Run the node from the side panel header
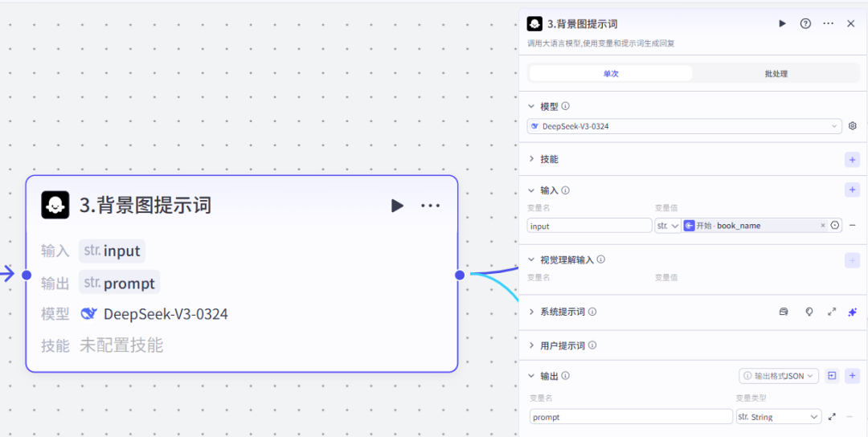Screen dimensions: 868x437 point(782,23)
